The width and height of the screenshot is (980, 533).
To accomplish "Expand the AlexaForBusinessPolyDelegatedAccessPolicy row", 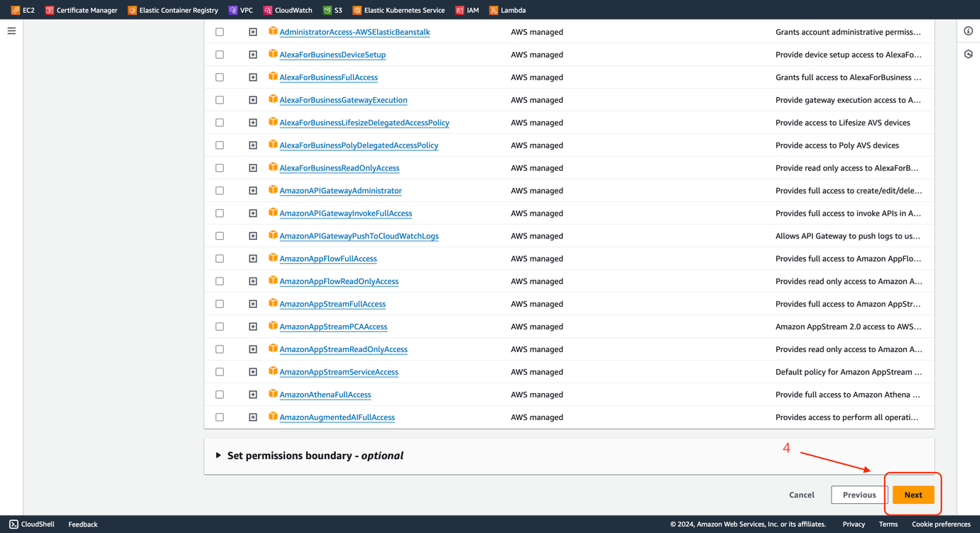I will tap(253, 145).
